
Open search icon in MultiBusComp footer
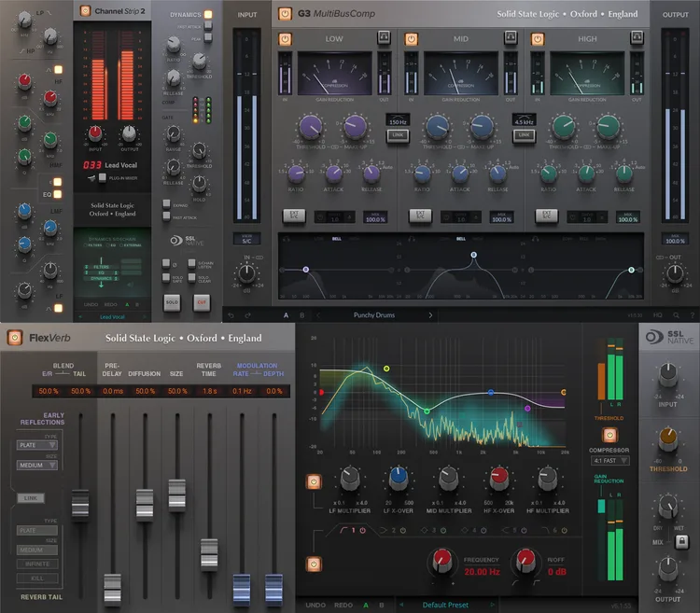pos(677,315)
